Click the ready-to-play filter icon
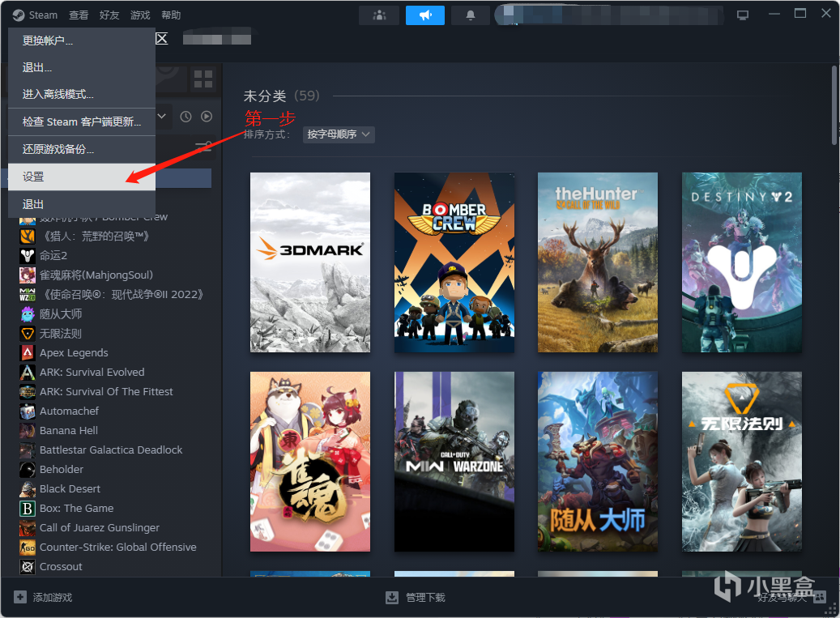840x618 pixels. coord(207,116)
